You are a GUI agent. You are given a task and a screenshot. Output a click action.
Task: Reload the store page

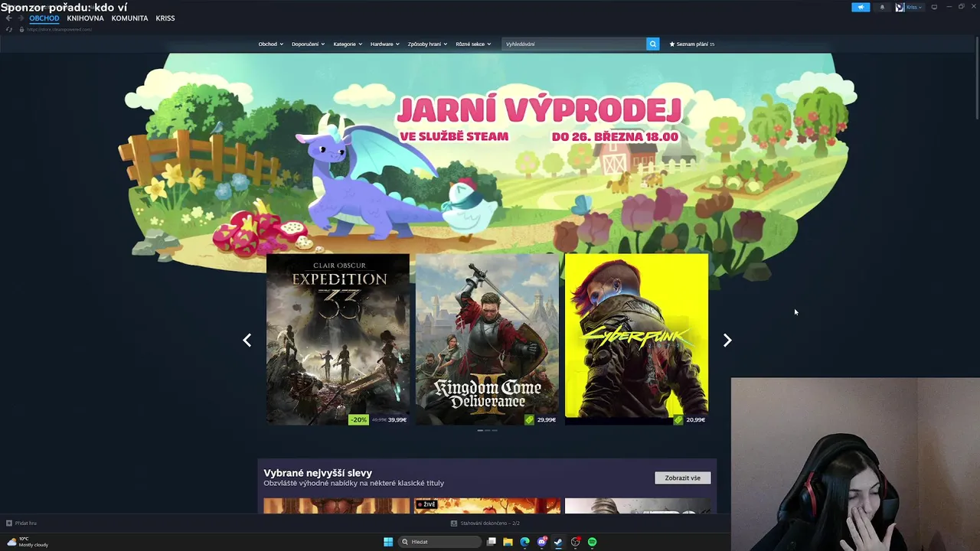pos(9,29)
